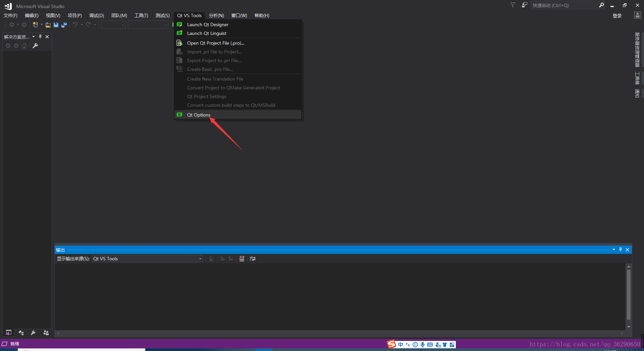Close the Qt VS Tools menu header
Screen dimensions: 644x351
tap(189, 15)
